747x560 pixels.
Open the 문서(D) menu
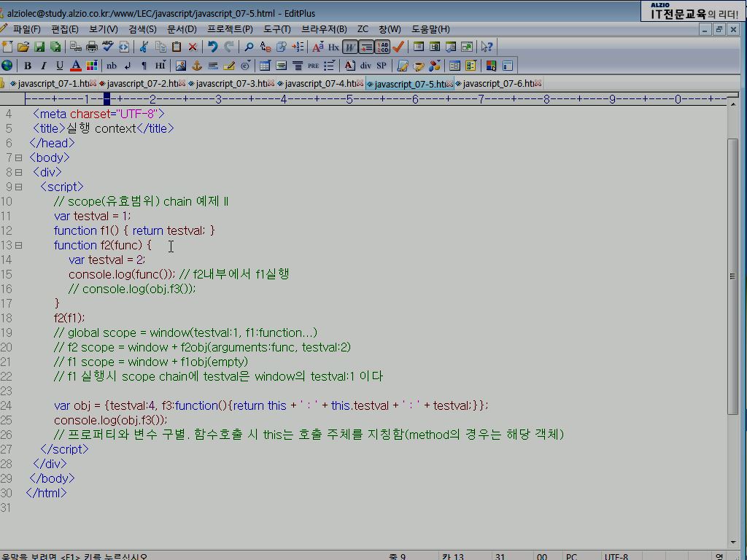pyautogui.click(x=182, y=29)
